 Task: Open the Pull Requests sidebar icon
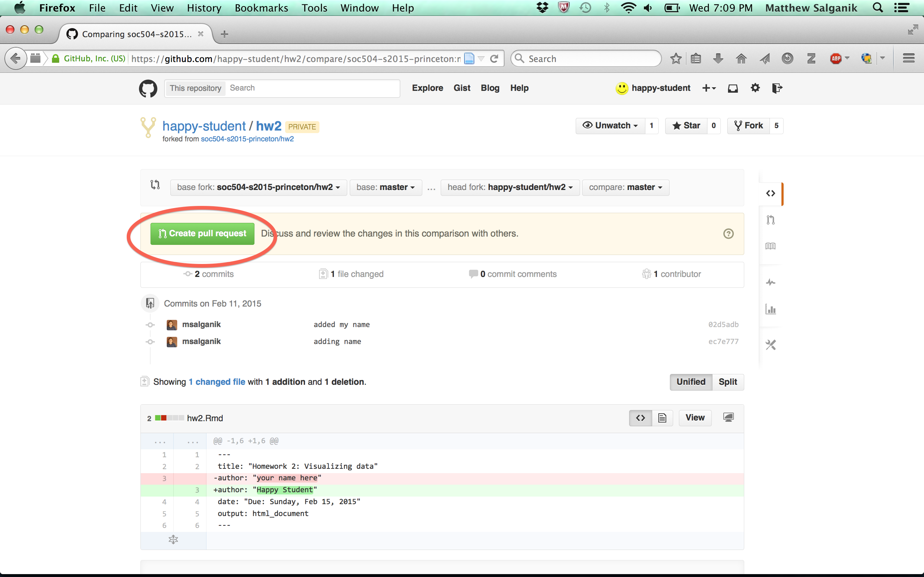click(x=770, y=220)
